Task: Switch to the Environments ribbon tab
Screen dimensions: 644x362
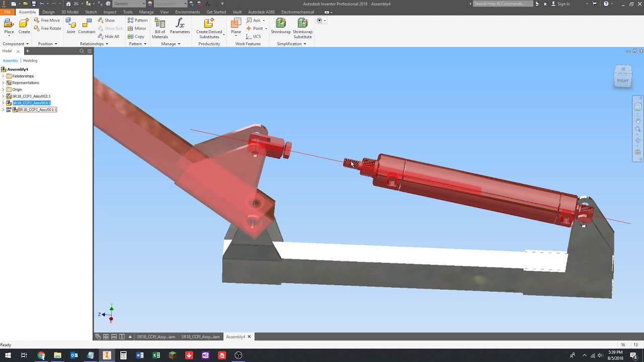Action: coord(188,12)
